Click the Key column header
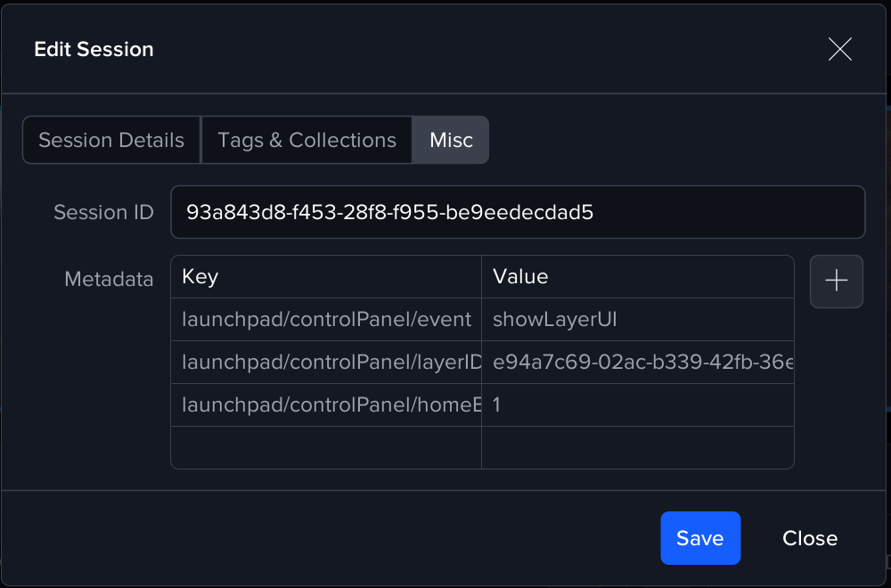The image size is (891, 588). tap(326, 277)
